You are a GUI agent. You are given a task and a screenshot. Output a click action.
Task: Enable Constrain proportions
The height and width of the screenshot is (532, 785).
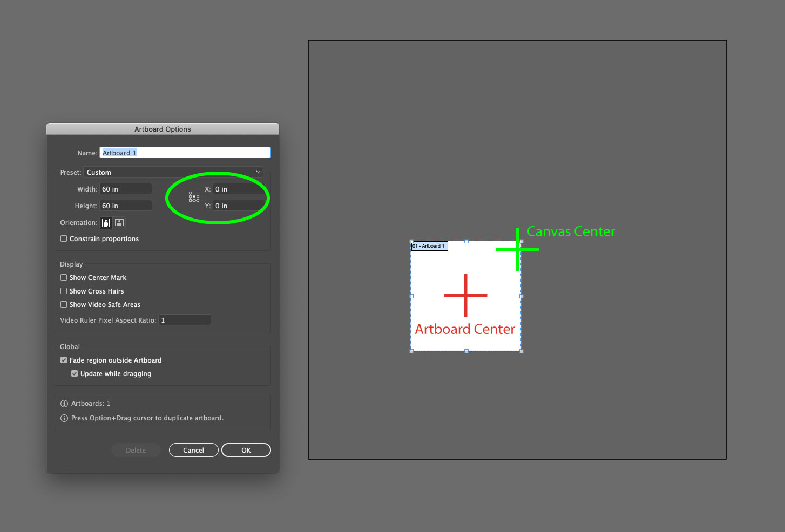(64, 238)
